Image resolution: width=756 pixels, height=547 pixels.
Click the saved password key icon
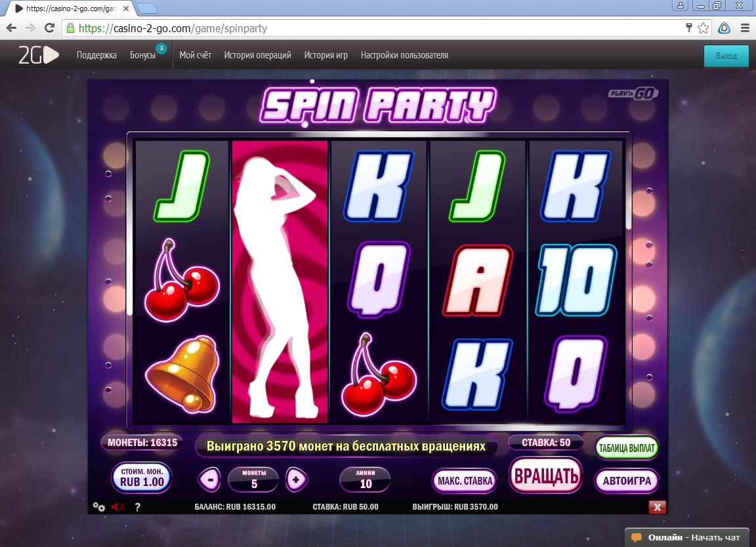tap(688, 28)
